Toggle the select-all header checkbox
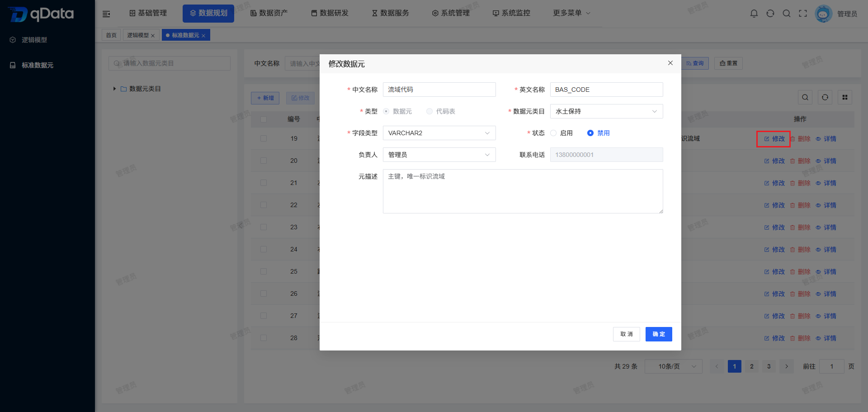868x412 pixels. [x=264, y=119]
